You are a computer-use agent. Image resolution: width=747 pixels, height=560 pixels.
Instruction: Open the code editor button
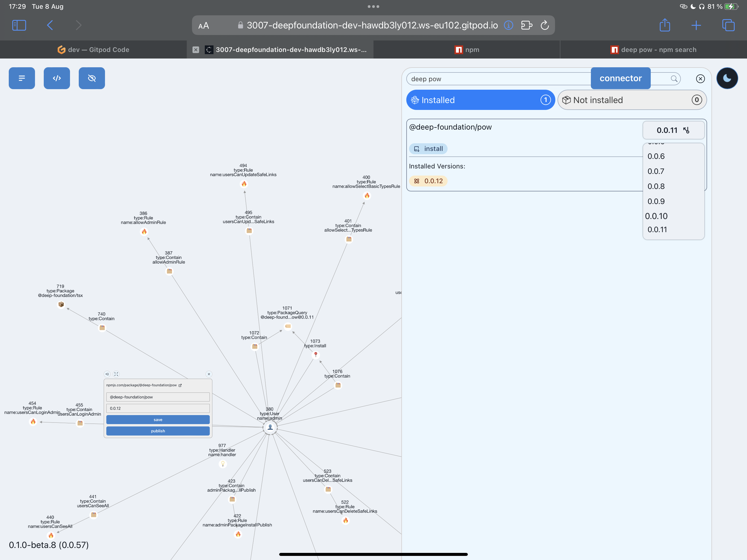pyautogui.click(x=57, y=78)
